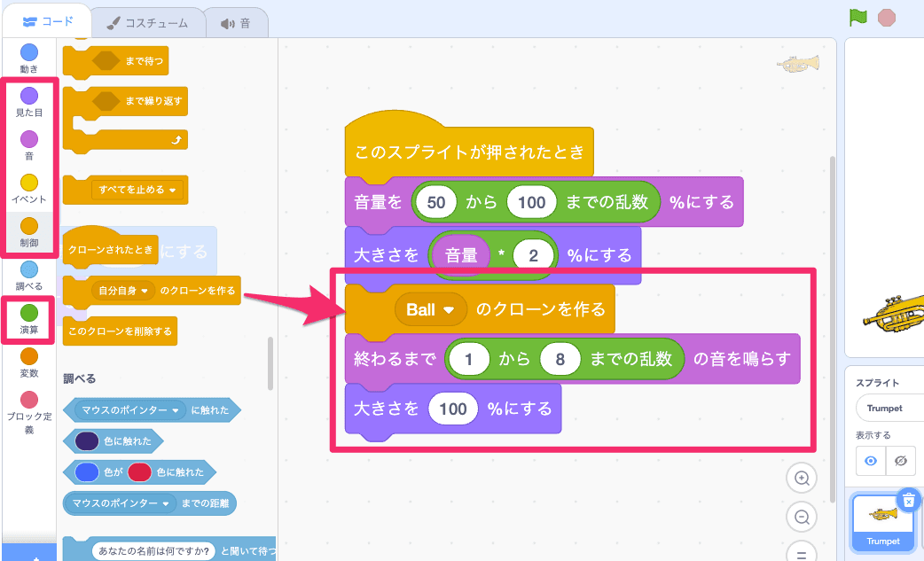Select the 動き (Motion) block category
The height and width of the screenshot is (561, 924).
27,58
